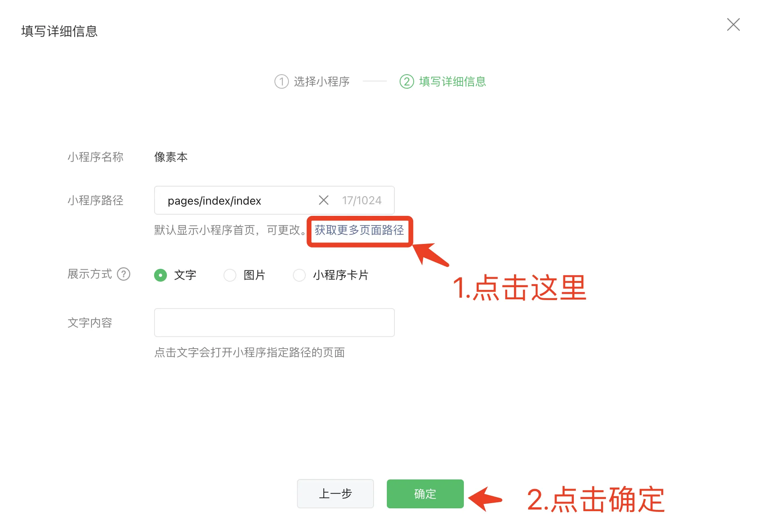Clear the mini program path field
The width and height of the screenshot is (764, 532).
click(x=323, y=200)
